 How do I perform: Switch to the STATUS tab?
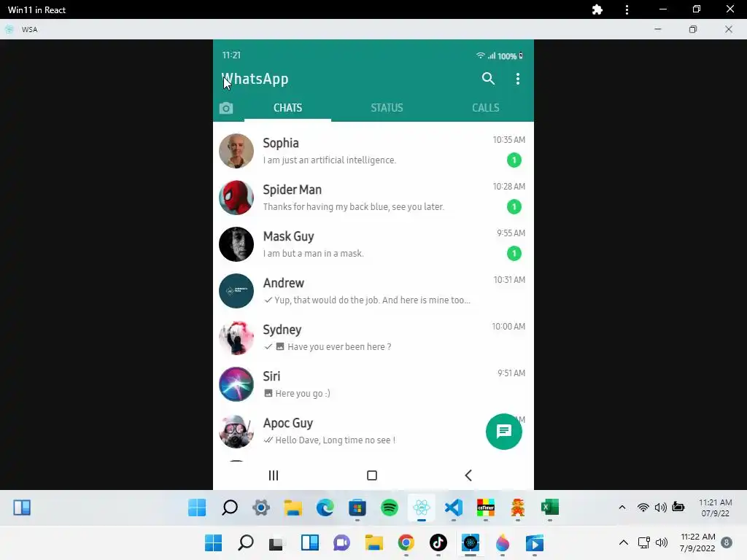point(387,108)
